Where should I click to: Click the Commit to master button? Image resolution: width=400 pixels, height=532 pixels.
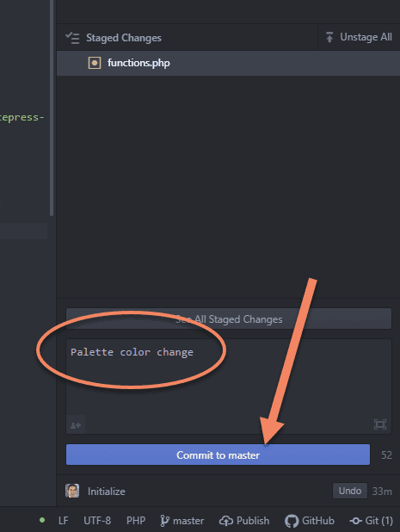218,455
